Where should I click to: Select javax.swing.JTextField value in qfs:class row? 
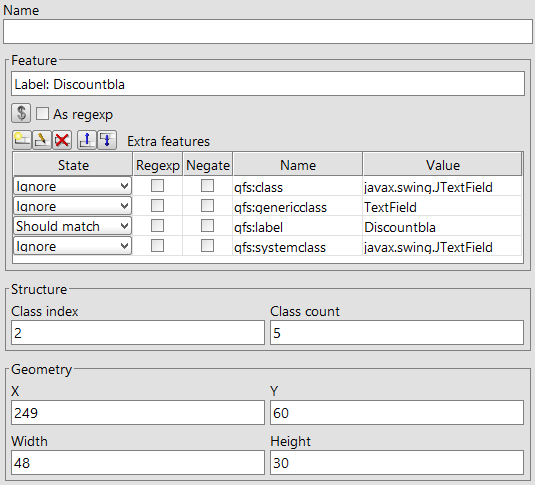click(442, 186)
